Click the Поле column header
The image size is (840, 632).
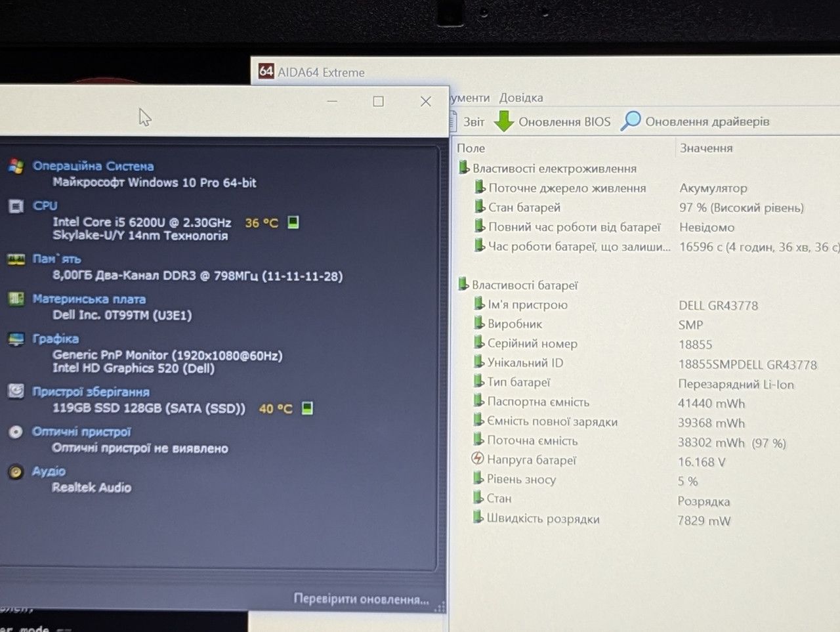coord(471,148)
